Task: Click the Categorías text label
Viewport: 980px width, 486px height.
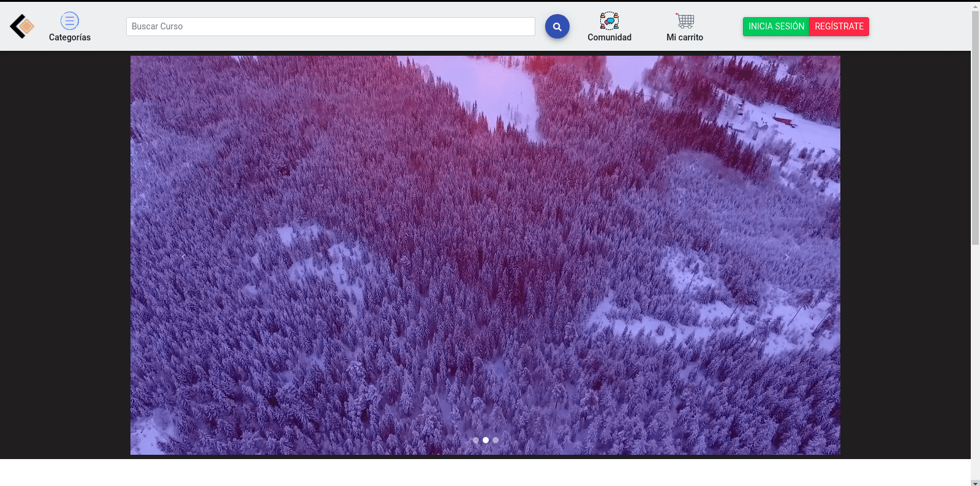Action: (70, 37)
